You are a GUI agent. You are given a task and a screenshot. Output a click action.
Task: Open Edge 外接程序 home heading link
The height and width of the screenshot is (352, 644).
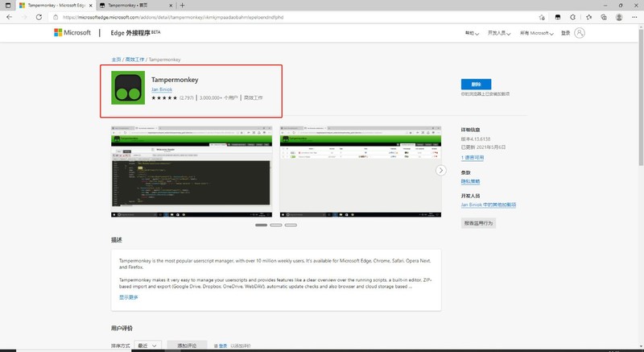135,33
